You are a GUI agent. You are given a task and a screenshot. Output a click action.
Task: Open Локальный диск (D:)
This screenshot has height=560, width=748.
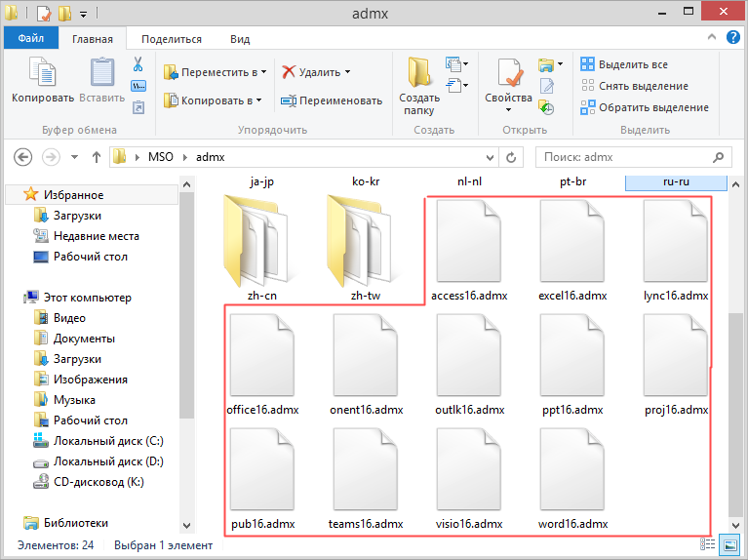(x=108, y=461)
